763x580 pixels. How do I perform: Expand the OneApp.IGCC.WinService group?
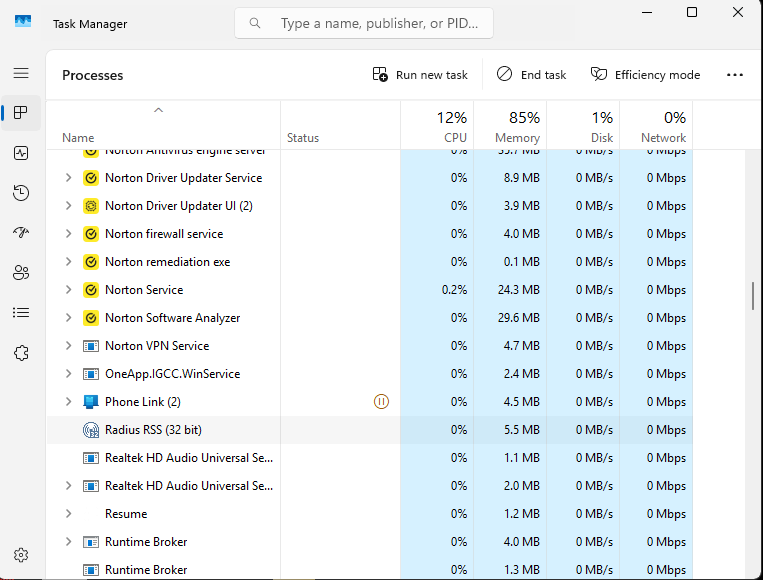[x=69, y=374]
